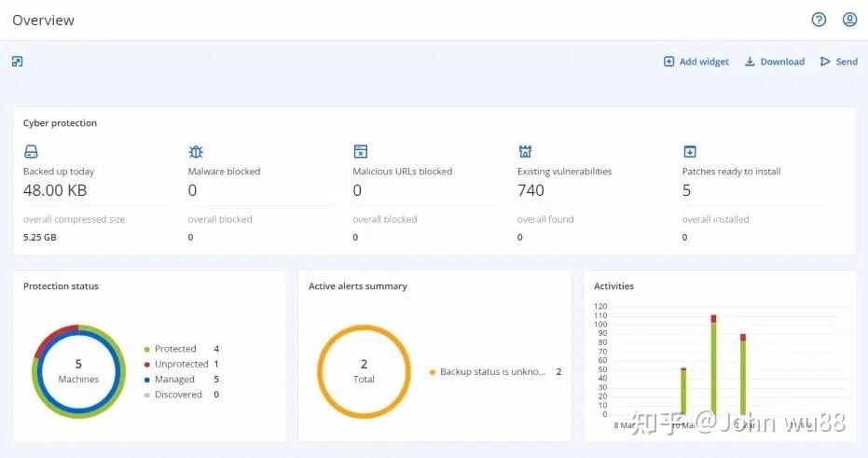Download the dashboard report

click(x=774, y=62)
